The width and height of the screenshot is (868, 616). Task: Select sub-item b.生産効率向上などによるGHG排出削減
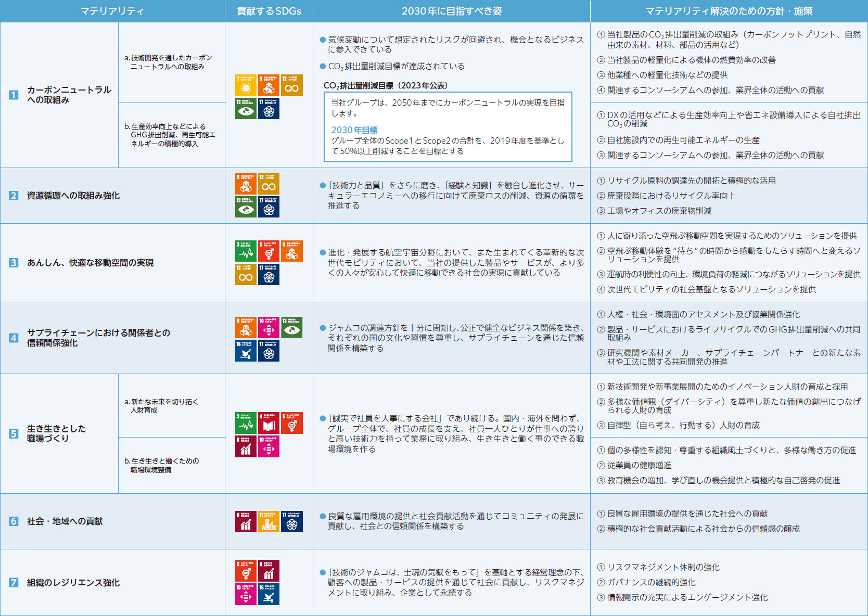(170, 135)
